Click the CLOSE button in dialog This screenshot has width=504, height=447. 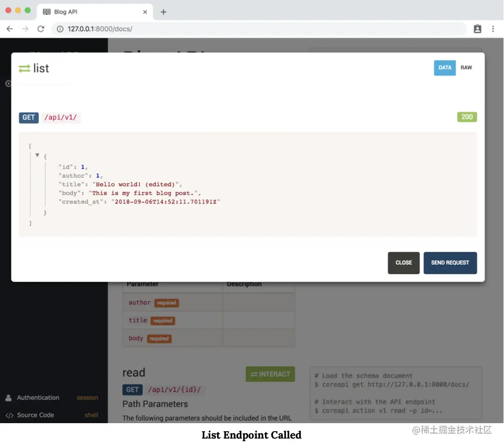[404, 263]
